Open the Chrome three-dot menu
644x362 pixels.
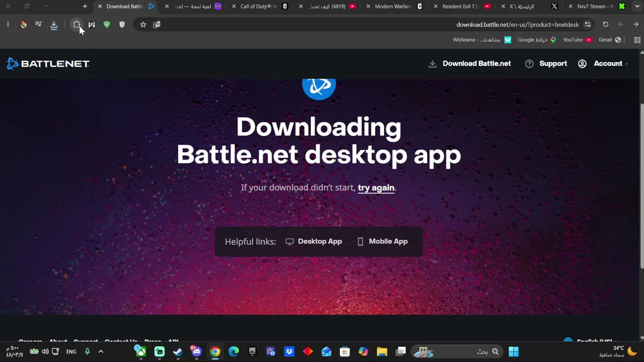click(8, 25)
